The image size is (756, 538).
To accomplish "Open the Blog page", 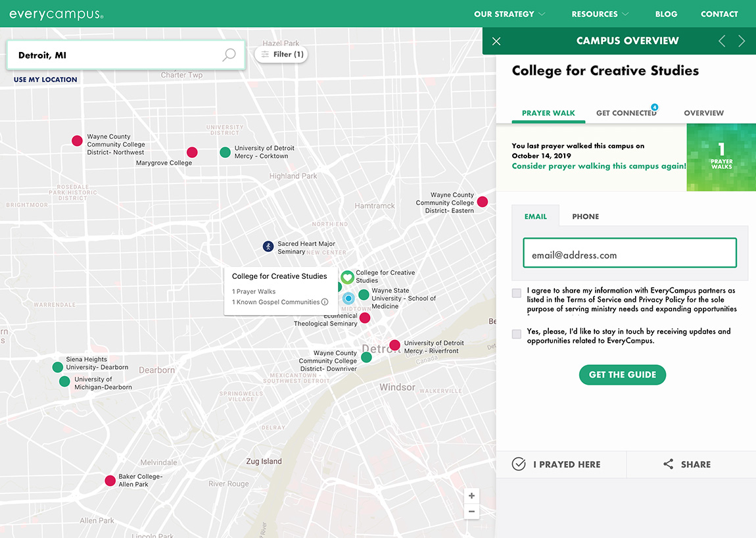I will [666, 14].
